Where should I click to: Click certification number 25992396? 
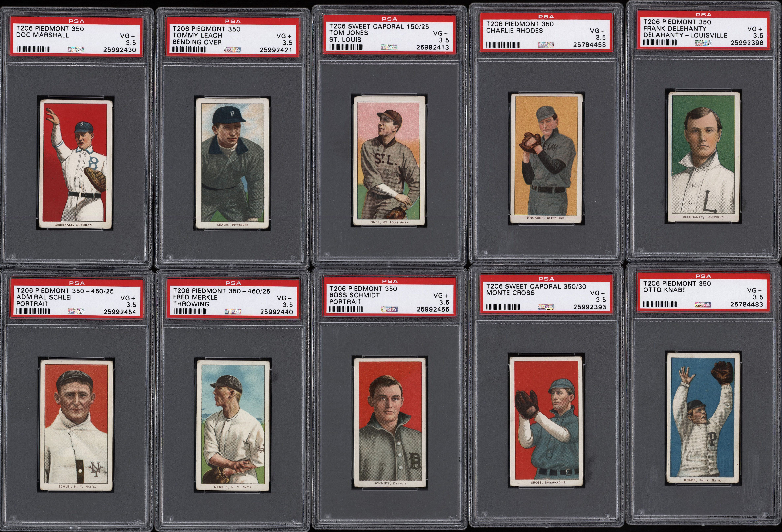pos(747,43)
